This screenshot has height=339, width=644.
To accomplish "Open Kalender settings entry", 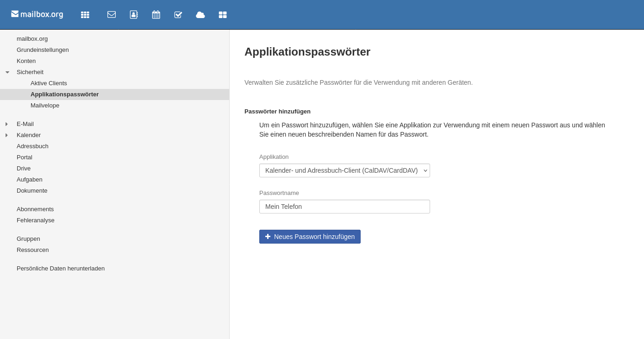I will coord(29,135).
